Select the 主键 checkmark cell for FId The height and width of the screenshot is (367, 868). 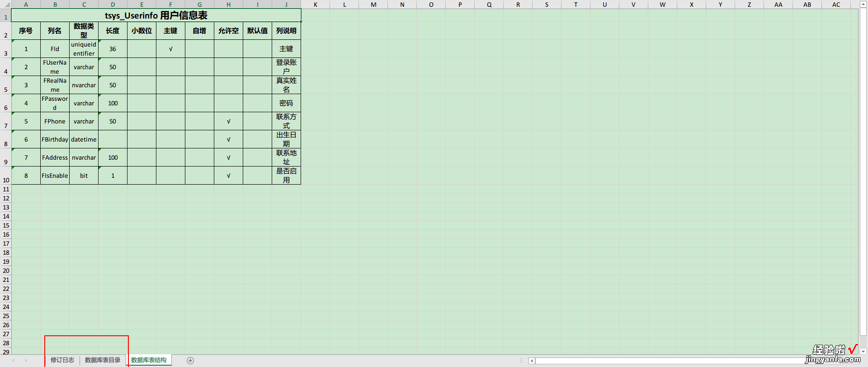(x=170, y=49)
